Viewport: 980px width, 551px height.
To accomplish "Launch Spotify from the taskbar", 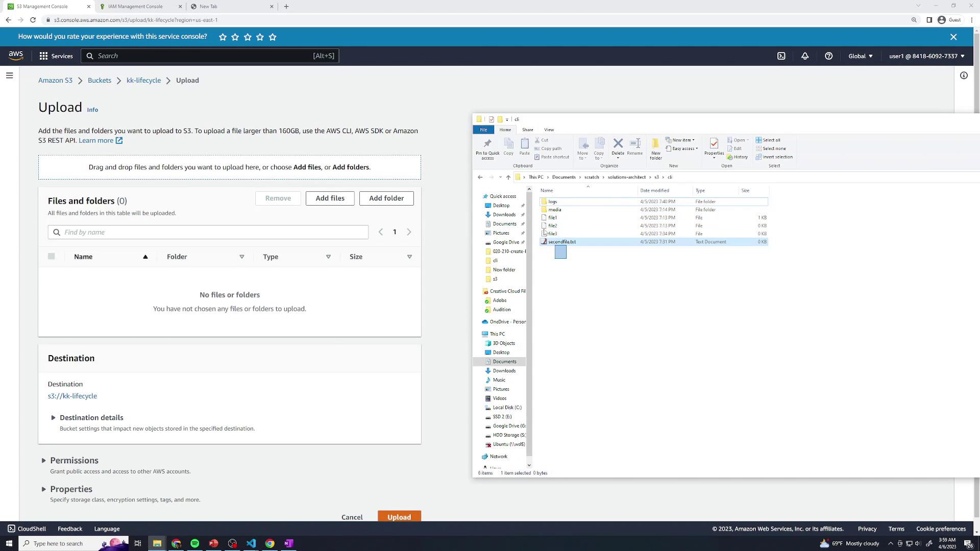I will point(194,543).
